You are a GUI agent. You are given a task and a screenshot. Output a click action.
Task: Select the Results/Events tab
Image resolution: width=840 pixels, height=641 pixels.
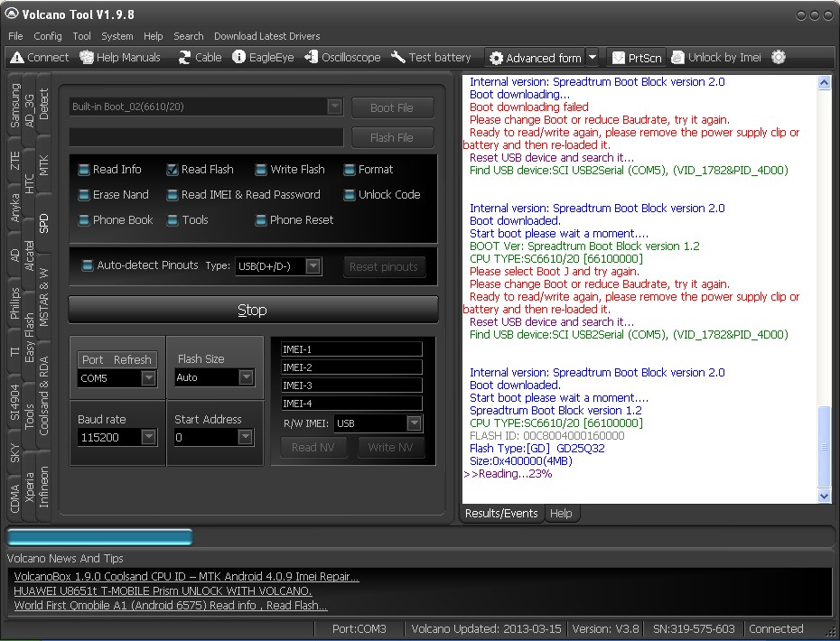pos(501,513)
